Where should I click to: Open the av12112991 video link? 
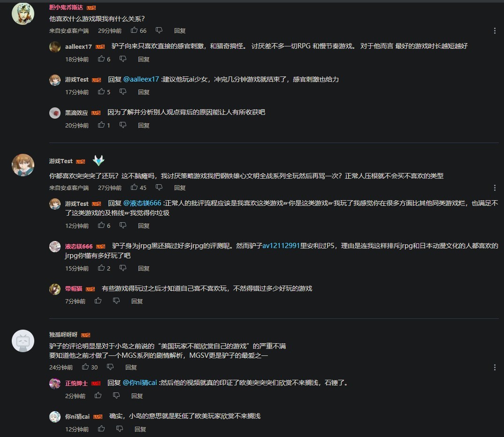coord(281,246)
